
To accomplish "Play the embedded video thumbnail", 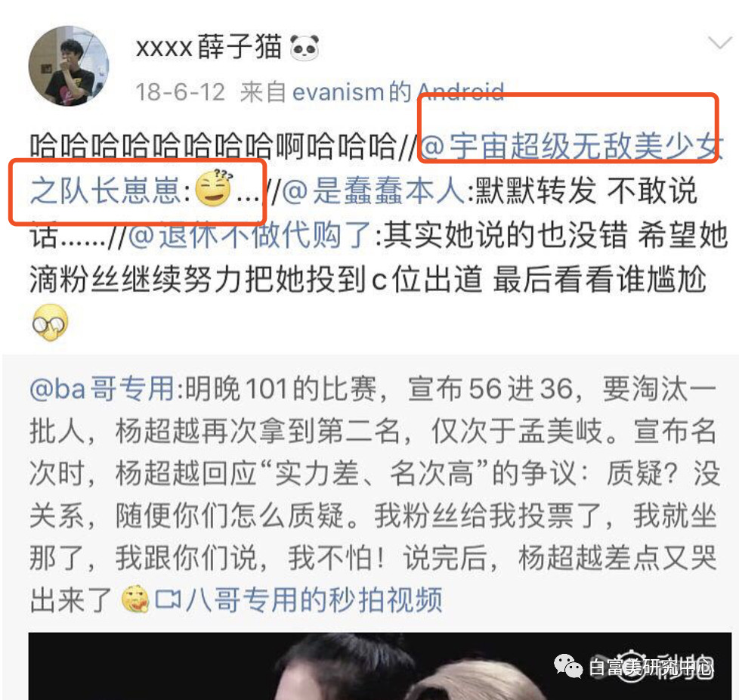I will tap(380, 666).
